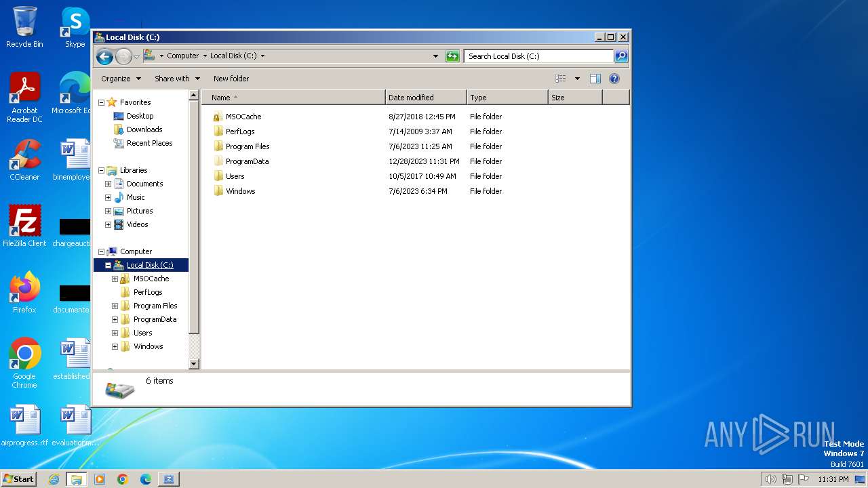Expand the Documents library node
Screen dimensions: 868x488
tap(108, 184)
